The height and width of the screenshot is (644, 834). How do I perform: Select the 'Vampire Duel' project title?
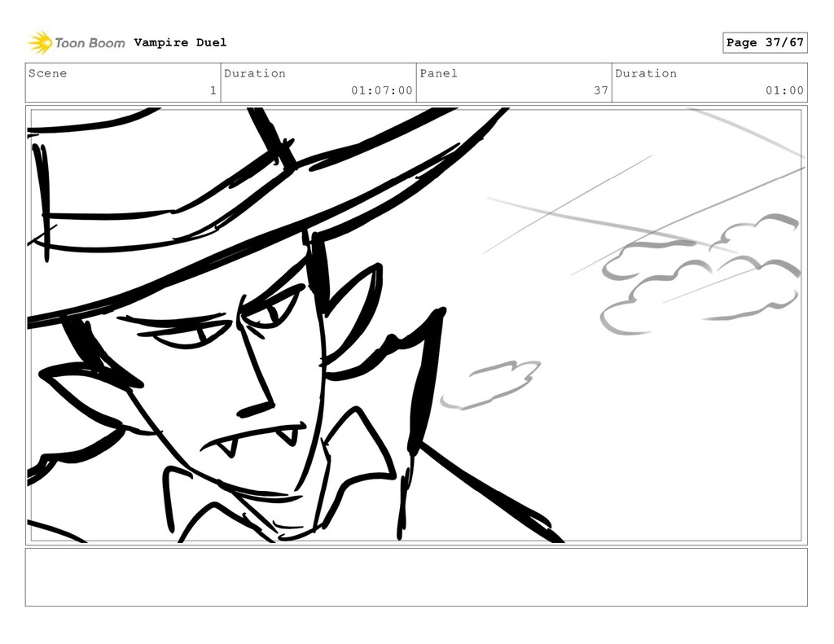(x=180, y=42)
